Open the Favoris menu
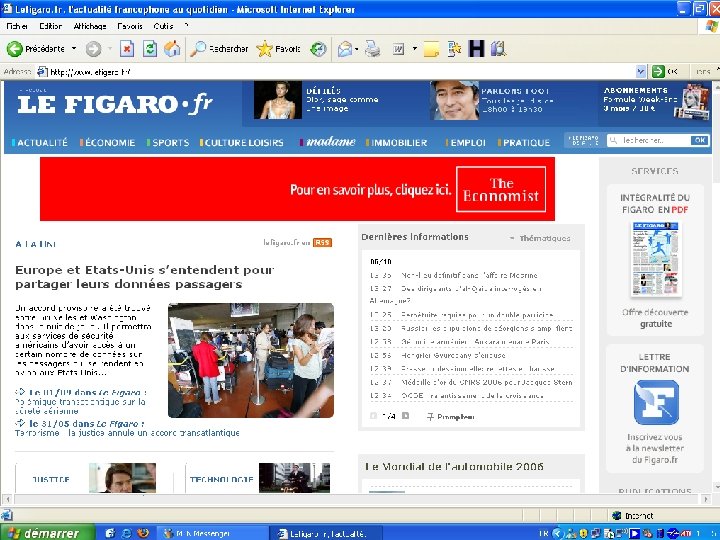The height and width of the screenshot is (540, 720). click(129, 26)
